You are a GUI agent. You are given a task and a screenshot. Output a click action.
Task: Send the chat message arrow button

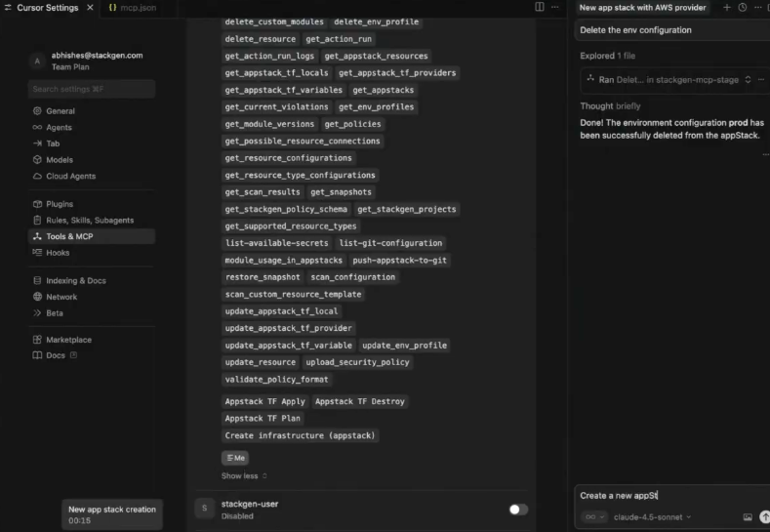pos(764,516)
